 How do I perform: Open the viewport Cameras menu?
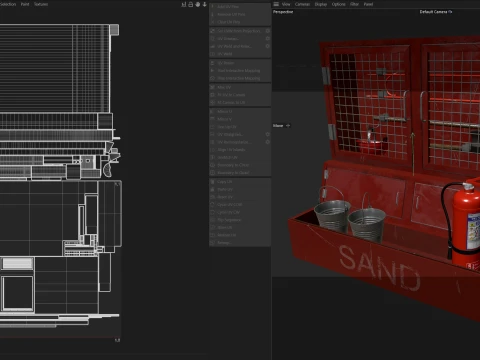point(302,4)
